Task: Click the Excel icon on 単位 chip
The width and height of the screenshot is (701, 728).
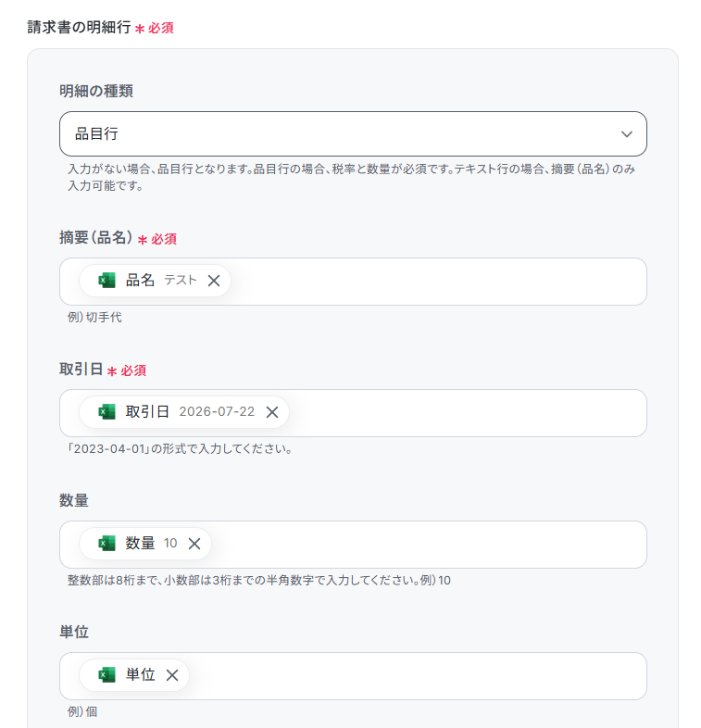Action: (x=106, y=674)
